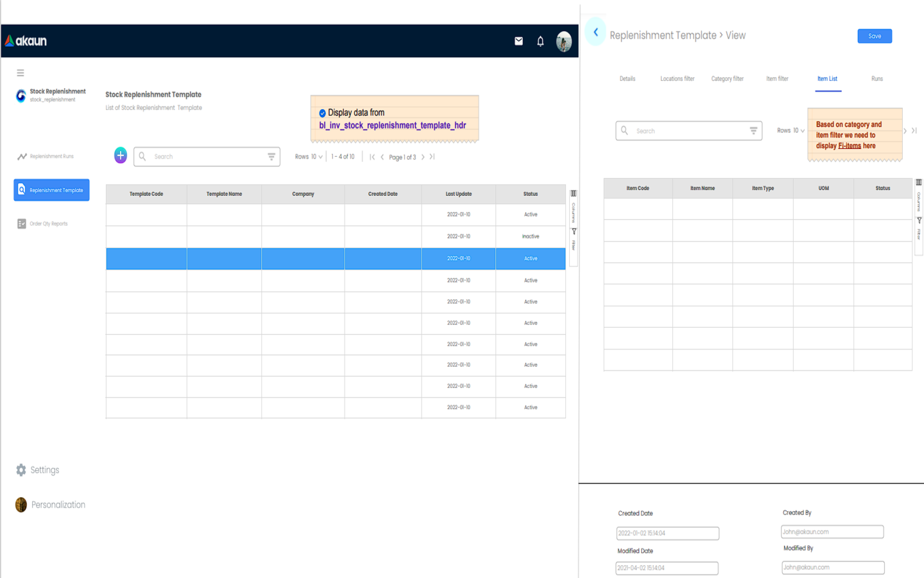Click the Created By input field
The image size is (924, 578).
click(832, 532)
